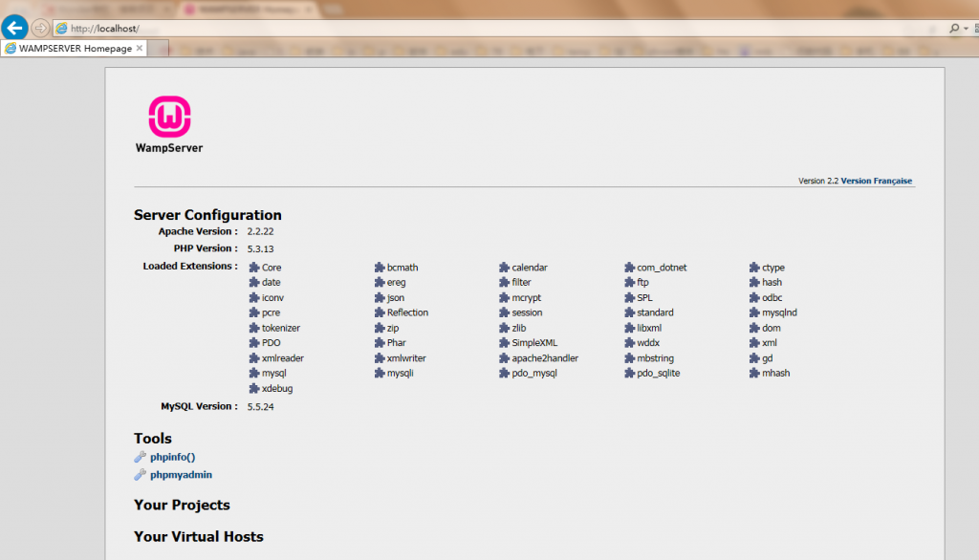Click the puzzle icon next to mysqlnd
979x560 pixels.
[754, 312]
